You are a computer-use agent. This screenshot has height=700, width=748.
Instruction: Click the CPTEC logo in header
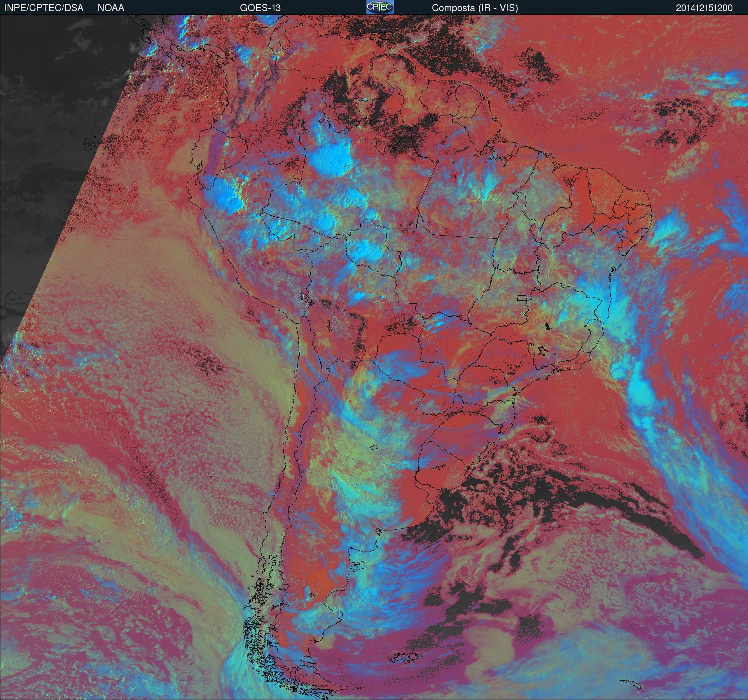pyautogui.click(x=380, y=7)
